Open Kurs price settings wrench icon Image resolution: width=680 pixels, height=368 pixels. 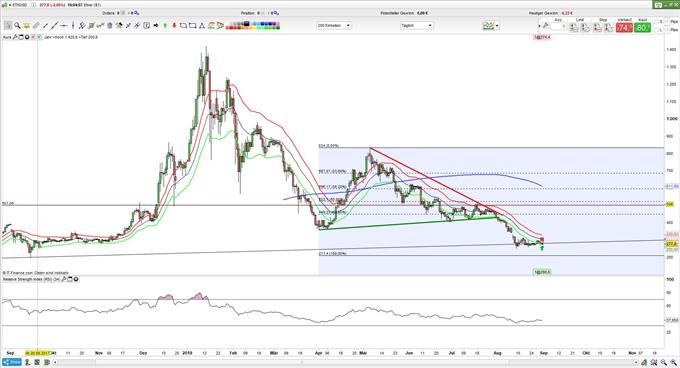15,37
